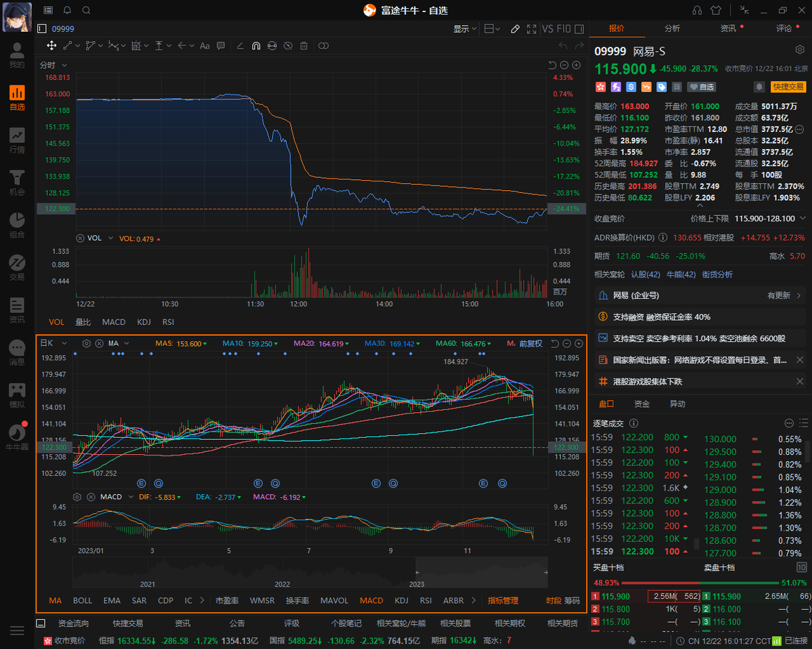Click the K-line history range navigator strip
Image resolution: width=812 pixels, height=649 pixels.
point(311,573)
